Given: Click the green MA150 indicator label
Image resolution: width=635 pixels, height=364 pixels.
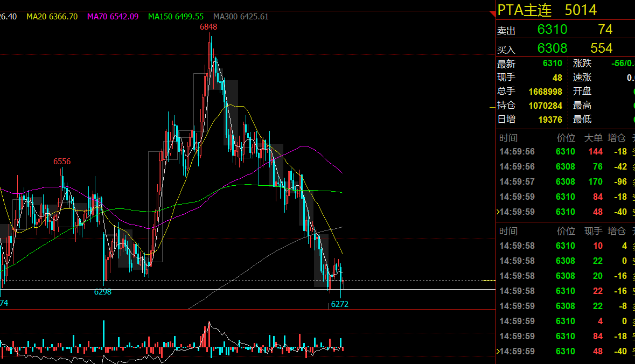Looking at the screenshot, I should click(x=176, y=17).
